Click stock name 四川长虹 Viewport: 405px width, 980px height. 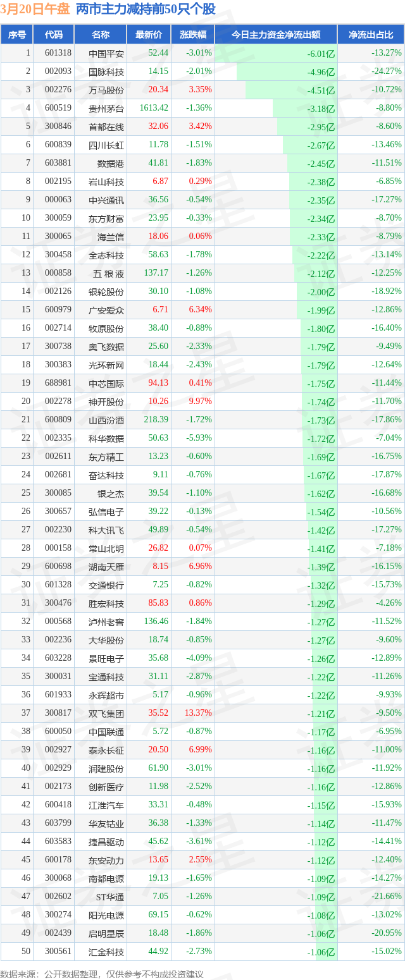[107, 145]
